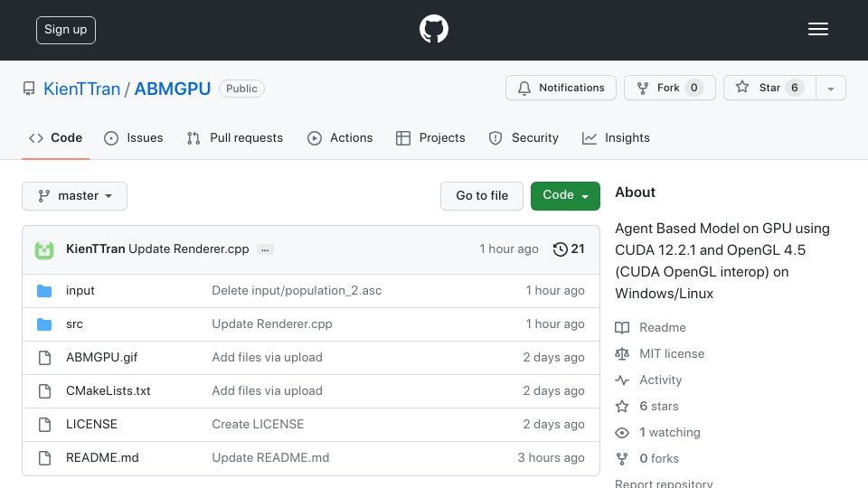Open the src row Update Renderer.cpp commit
The height and width of the screenshot is (488, 868).
pos(272,324)
